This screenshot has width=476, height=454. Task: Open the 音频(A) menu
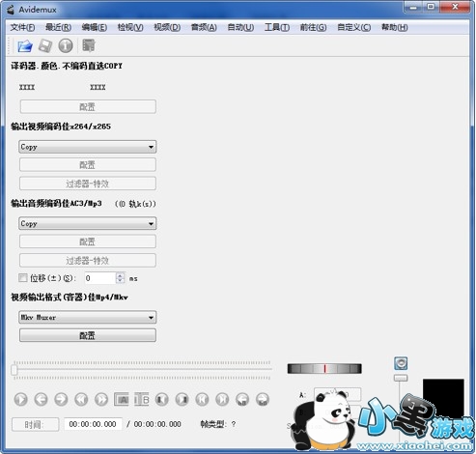(x=204, y=27)
